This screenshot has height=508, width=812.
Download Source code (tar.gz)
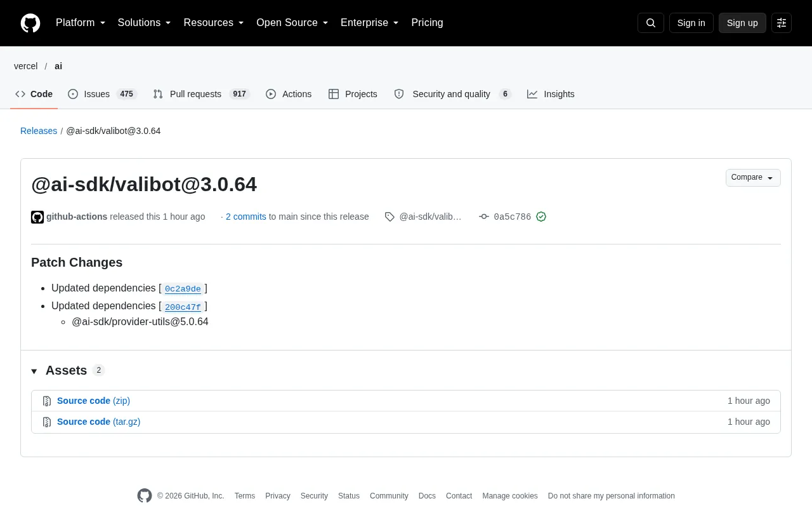(x=98, y=422)
